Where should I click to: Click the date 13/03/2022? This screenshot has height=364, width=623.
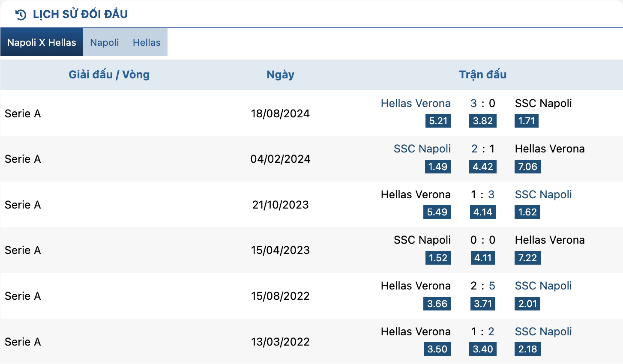(280, 342)
